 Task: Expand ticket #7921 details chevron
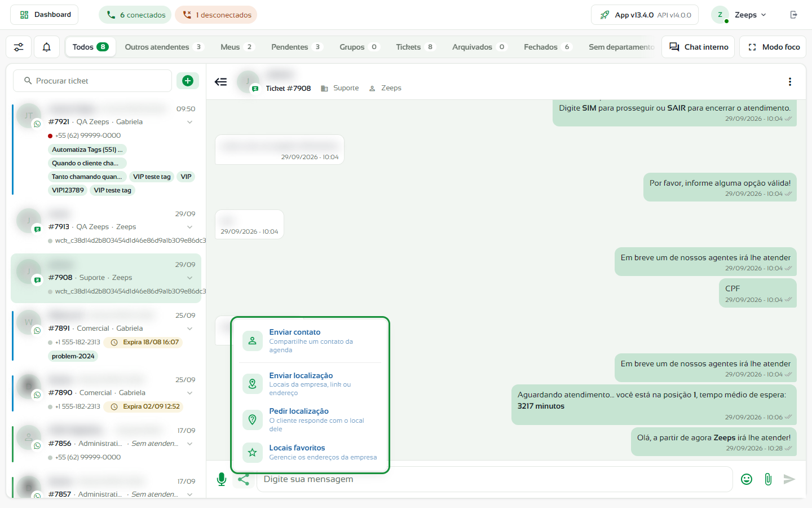190,122
